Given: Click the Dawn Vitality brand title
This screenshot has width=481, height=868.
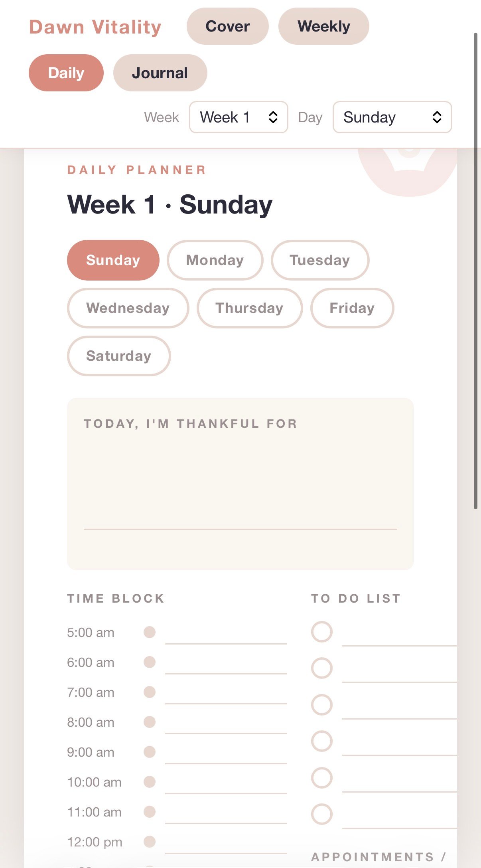Looking at the screenshot, I should point(95,27).
